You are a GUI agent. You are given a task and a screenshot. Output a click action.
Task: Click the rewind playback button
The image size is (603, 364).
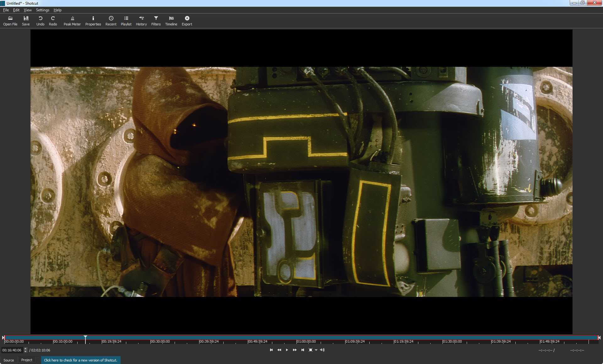(279, 350)
